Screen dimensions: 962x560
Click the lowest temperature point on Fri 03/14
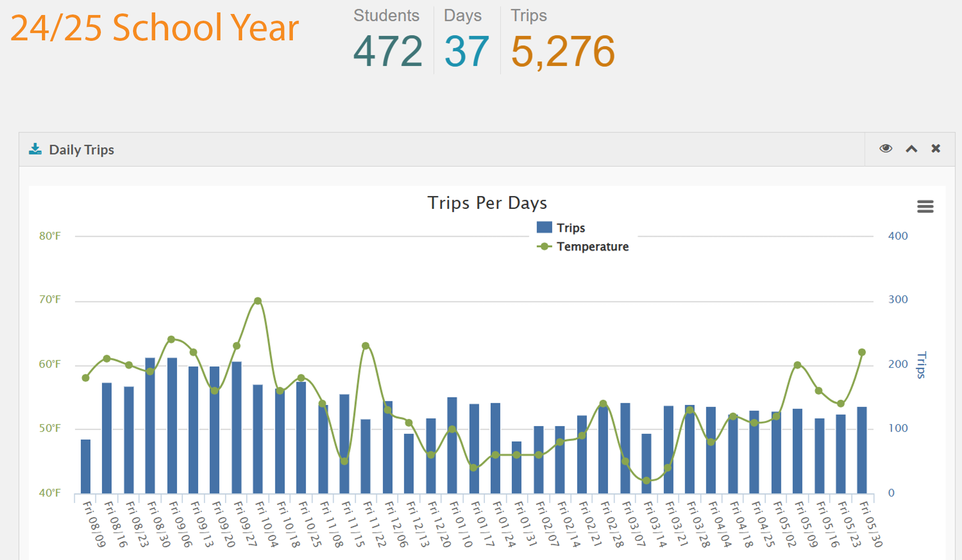[646, 481]
